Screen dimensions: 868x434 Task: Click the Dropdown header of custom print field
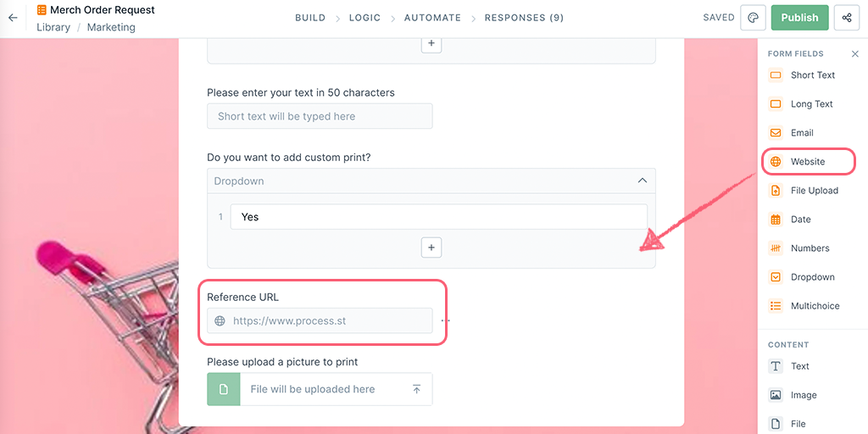click(x=431, y=181)
